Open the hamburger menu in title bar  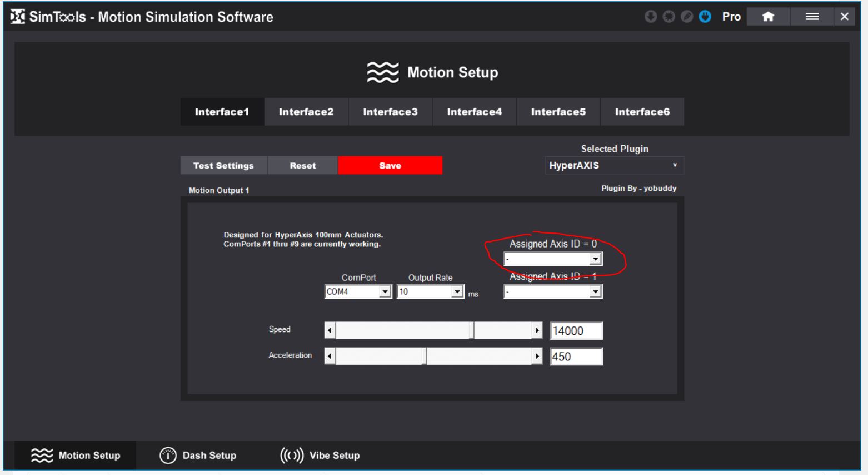click(812, 17)
